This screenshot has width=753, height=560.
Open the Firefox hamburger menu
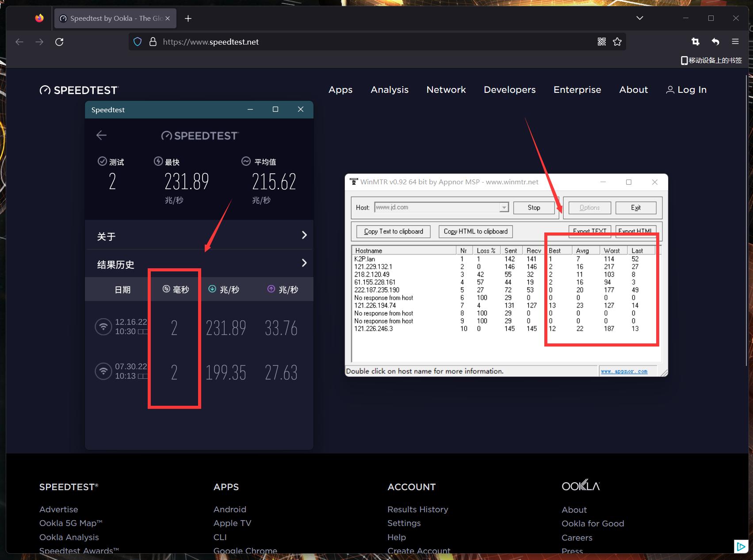pyautogui.click(x=735, y=42)
